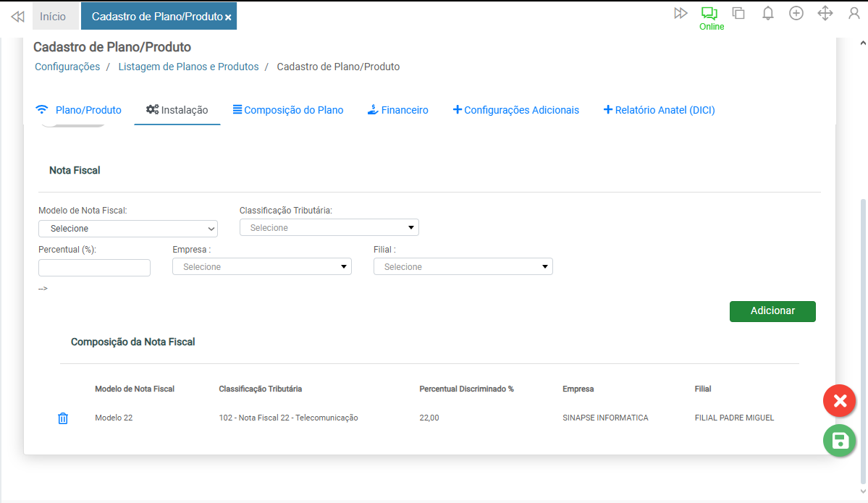Delete the Modelo 22 row with trash icon

tap(63, 418)
